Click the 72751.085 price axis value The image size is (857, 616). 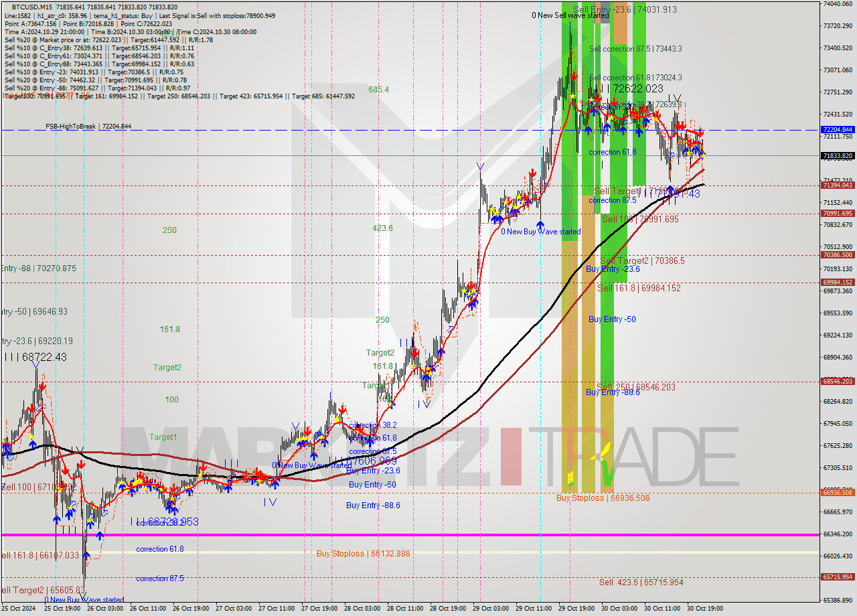pyautogui.click(x=837, y=92)
